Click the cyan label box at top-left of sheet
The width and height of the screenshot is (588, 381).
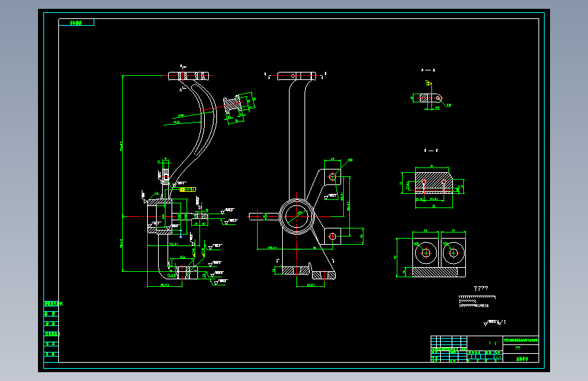pyautogui.click(x=76, y=22)
